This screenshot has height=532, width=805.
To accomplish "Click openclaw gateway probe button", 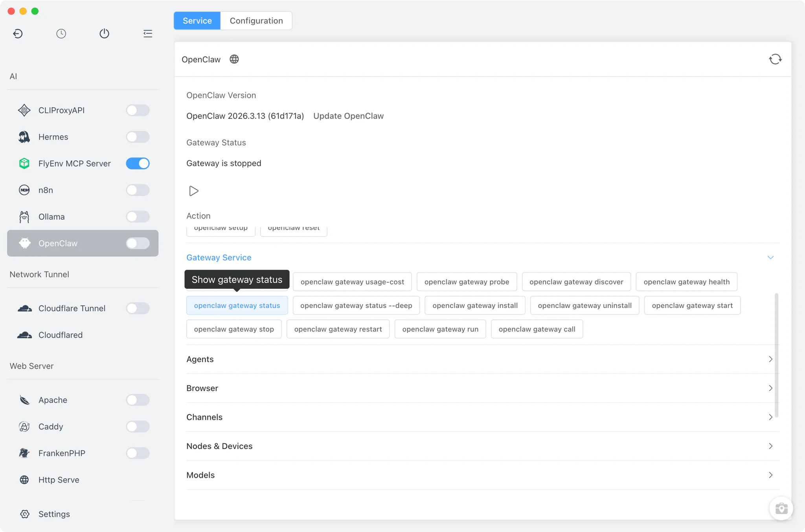I will (467, 282).
